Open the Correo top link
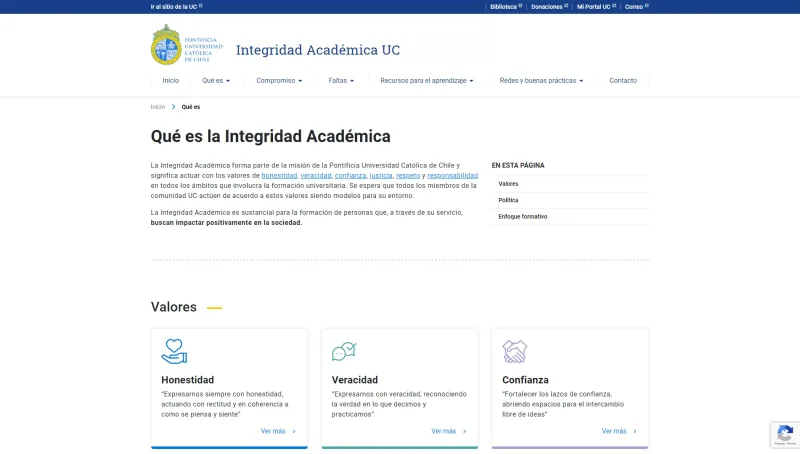Viewport: 800px width, 454px height. (x=634, y=7)
